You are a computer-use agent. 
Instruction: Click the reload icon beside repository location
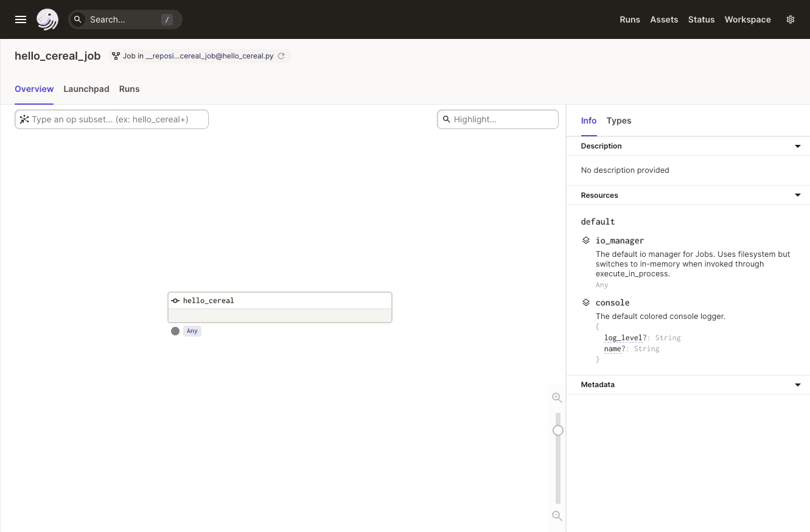[281, 56]
